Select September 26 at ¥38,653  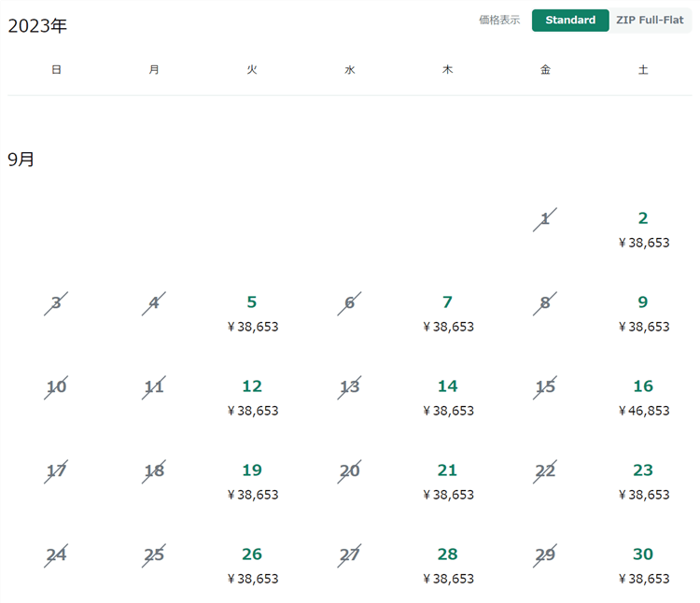(252, 565)
